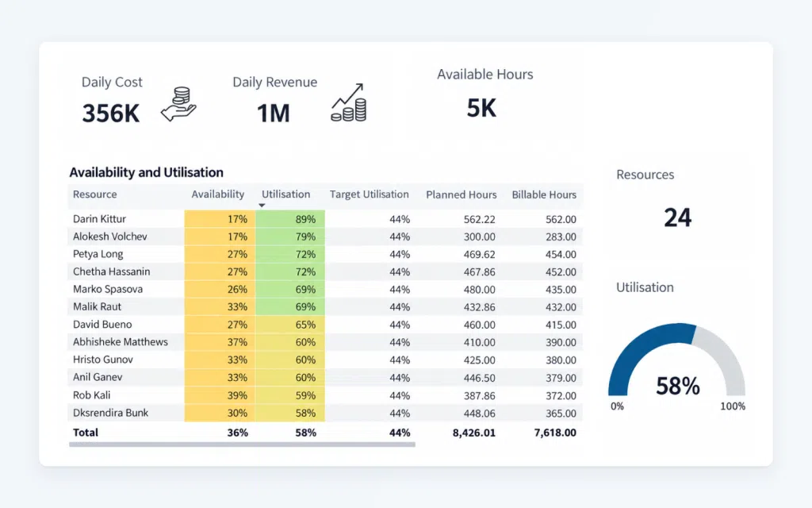Click the Resources count 24
Screen dimensions: 812x508
(x=677, y=217)
